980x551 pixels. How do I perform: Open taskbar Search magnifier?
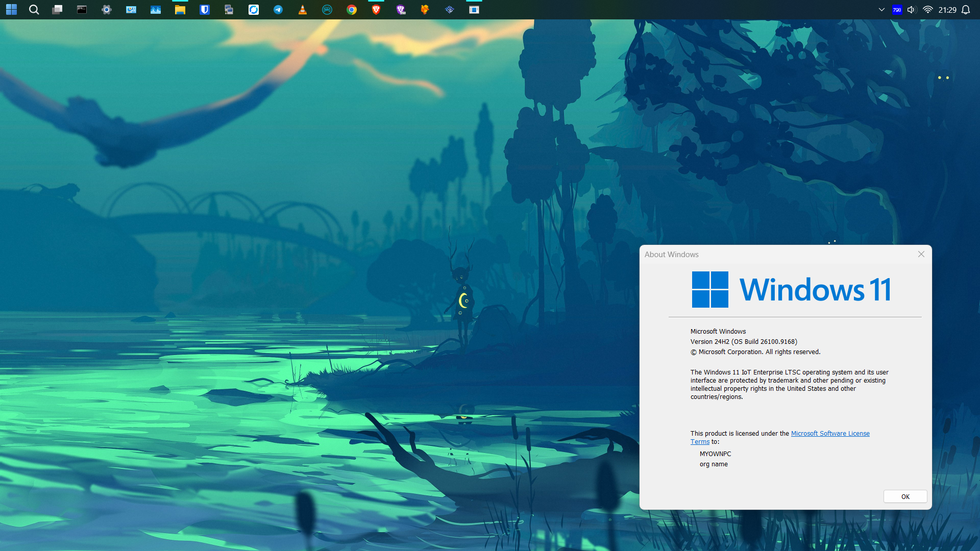tap(34, 10)
